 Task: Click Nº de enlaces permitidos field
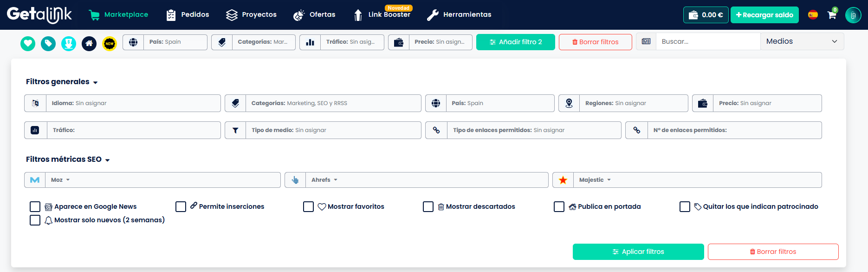click(735, 130)
